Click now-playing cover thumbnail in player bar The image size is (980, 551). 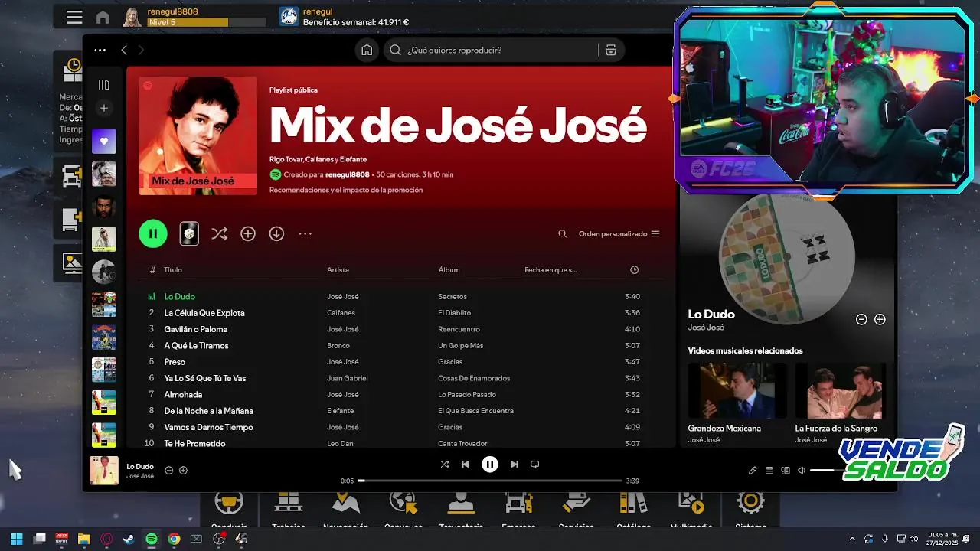pyautogui.click(x=104, y=471)
